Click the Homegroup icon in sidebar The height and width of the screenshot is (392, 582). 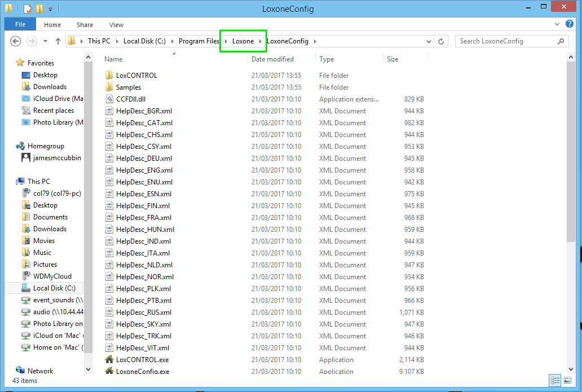(x=20, y=146)
